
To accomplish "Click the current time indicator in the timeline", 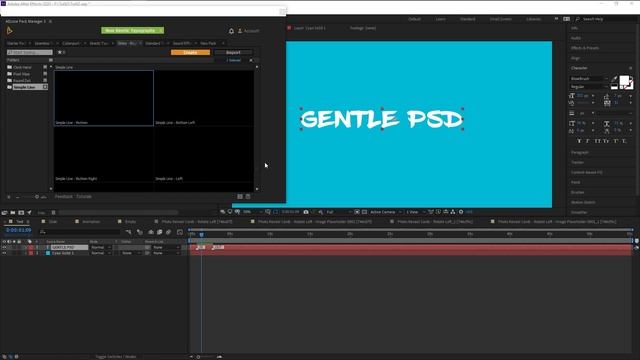I will (201, 234).
